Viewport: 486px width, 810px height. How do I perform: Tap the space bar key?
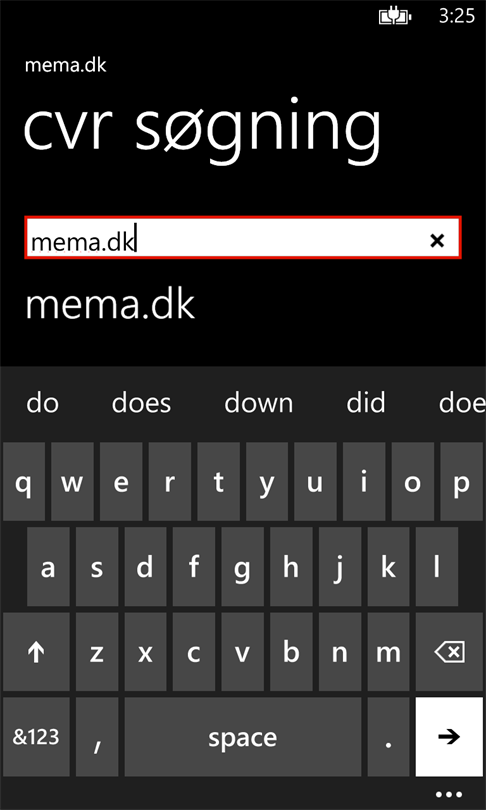pos(243,736)
